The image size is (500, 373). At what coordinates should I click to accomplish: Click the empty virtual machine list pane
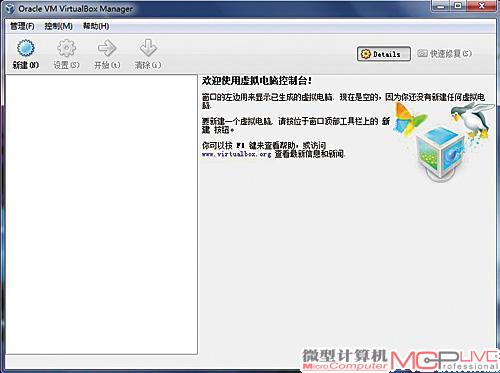coord(102,214)
